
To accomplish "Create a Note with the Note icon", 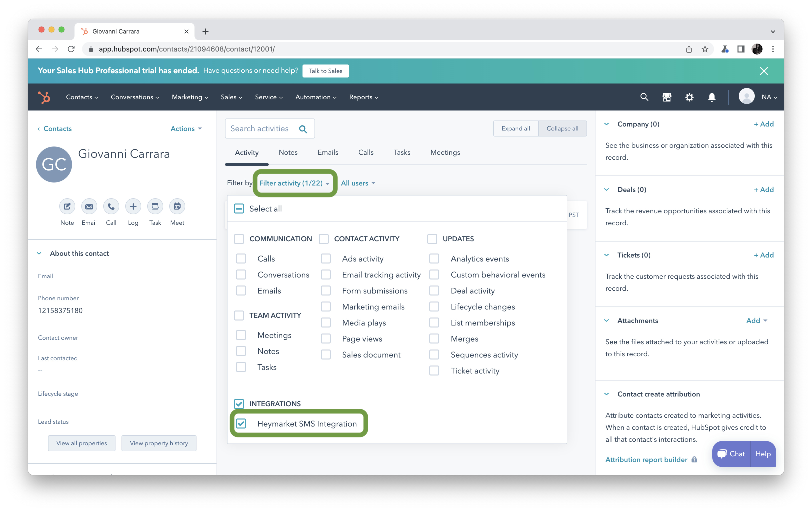I will tap(67, 206).
